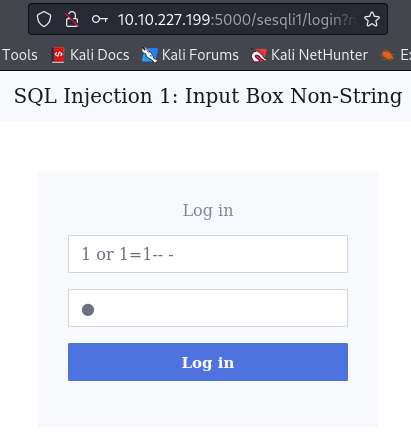Image resolution: width=411 pixels, height=443 pixels.
Task: Click the Kali NetHunter bookmark icon
Action: 259,55
